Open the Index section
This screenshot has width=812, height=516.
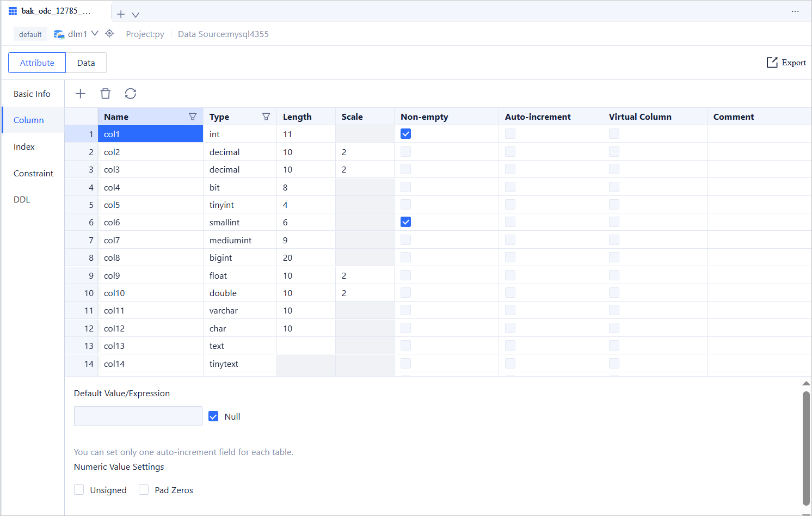tap(24, 147)
